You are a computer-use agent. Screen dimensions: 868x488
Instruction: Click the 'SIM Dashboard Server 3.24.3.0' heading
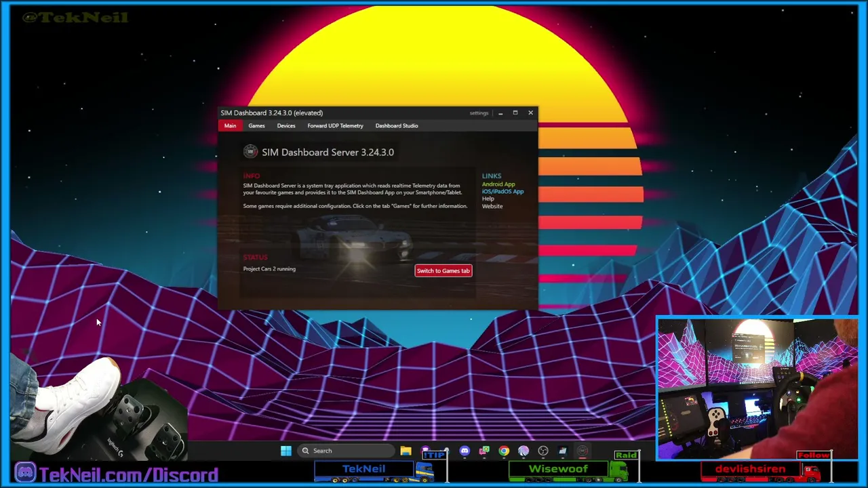328,152
